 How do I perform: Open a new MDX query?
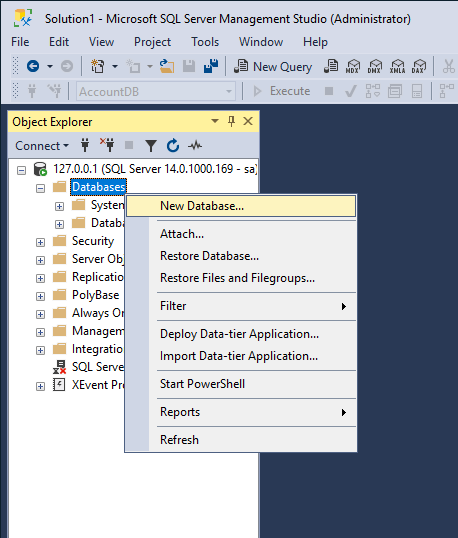click(353, 66)
